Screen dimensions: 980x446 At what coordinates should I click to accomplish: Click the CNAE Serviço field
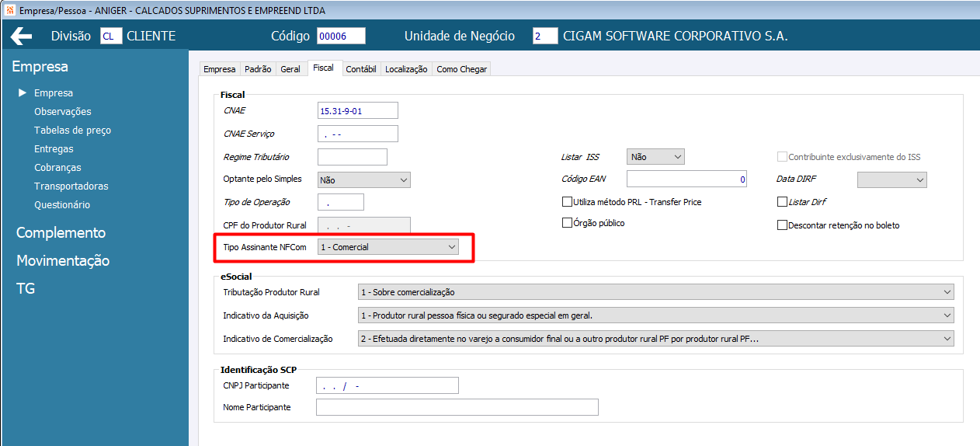click(x=358, y=134)
